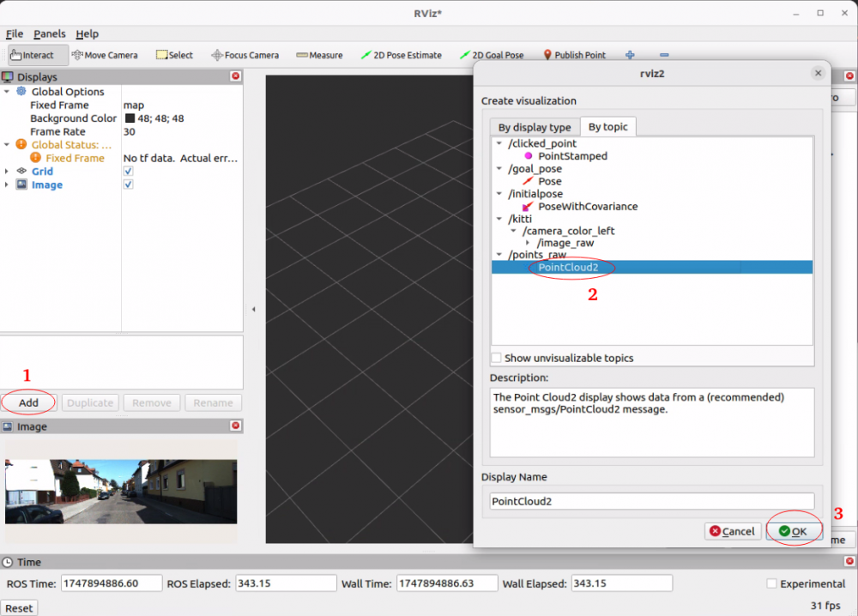Switch to the By display type tab
Image resolution: width=858 pixels, height=616 pixels.
click(x=535, y=126)
